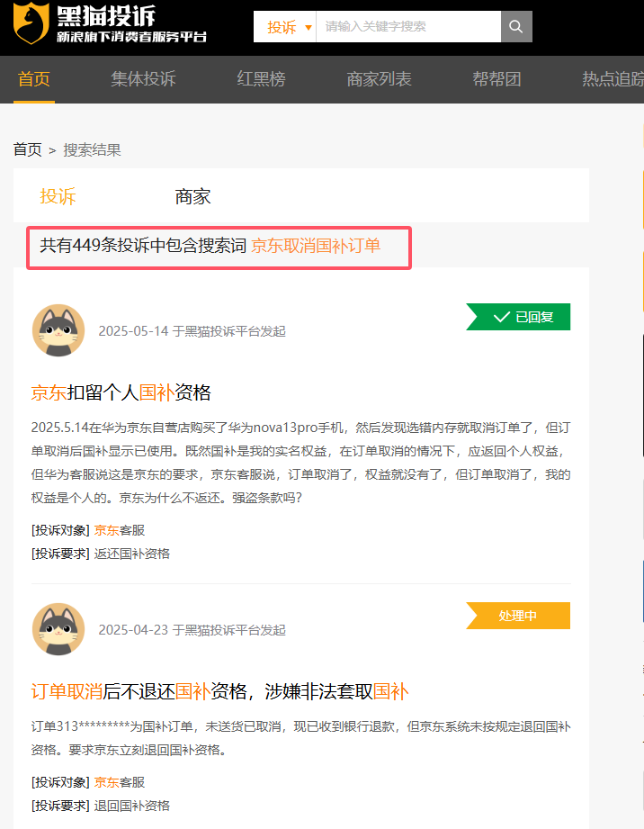Click complaint body mentioning 华为nova13pro手机
The width and height of the screenshot is (644, 829).
tap(300, 463)
